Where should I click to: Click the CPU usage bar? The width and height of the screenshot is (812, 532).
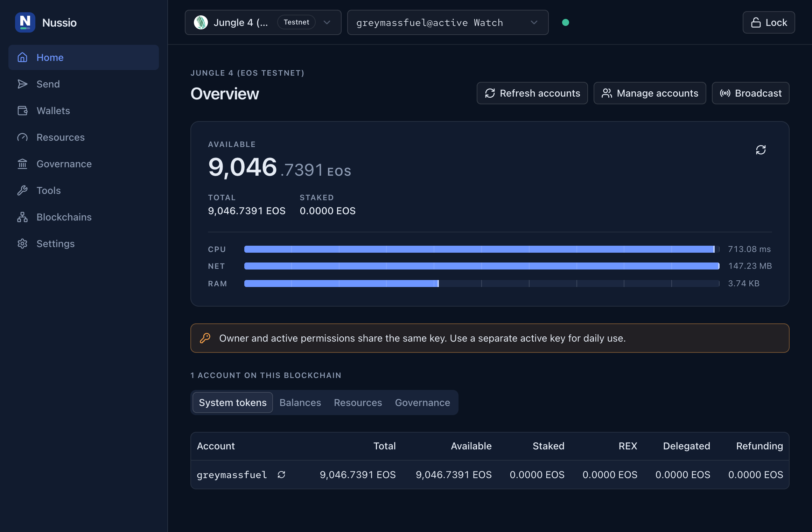482,249
